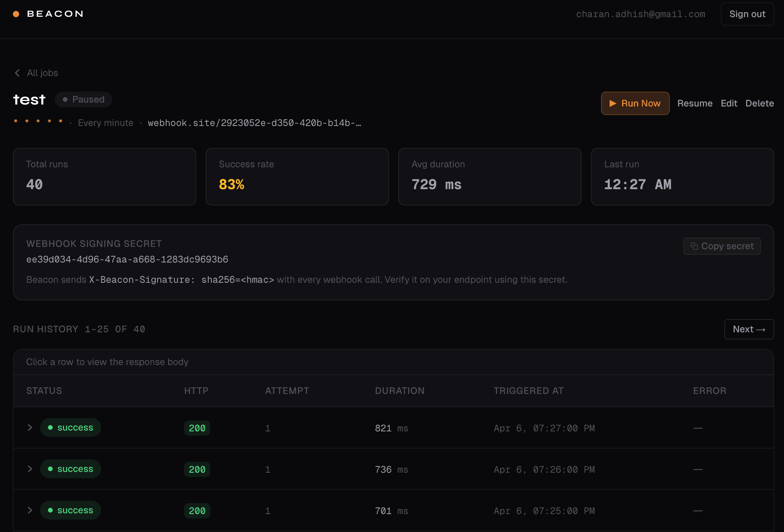Click the webhook.site URL text
784x532 pixels.
[x=254, y=123]
